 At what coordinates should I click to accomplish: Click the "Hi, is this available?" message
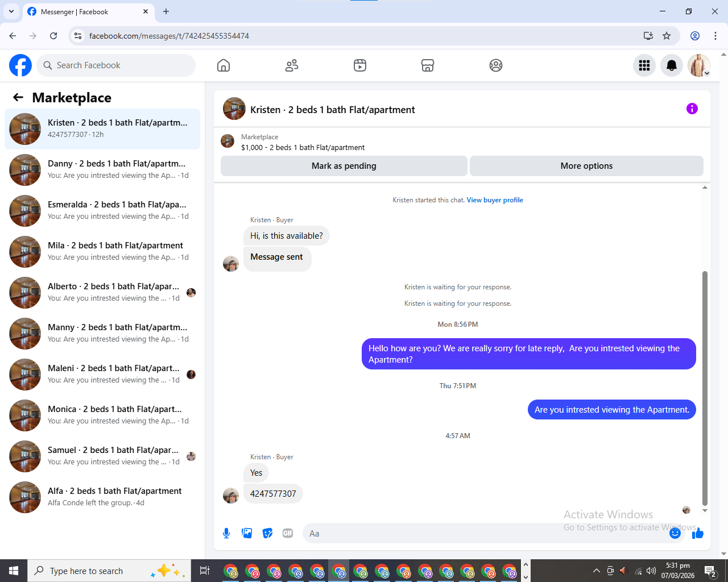coord(287,236)
